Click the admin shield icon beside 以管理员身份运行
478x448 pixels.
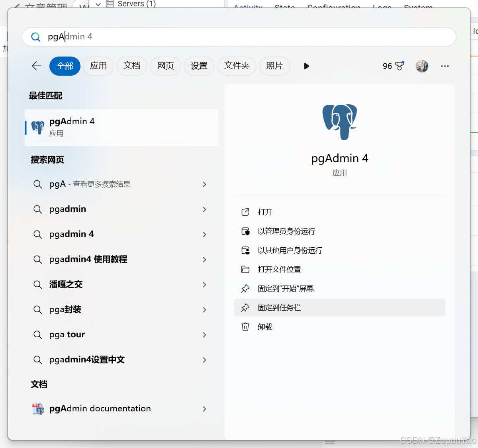click(x=245, y=231)
